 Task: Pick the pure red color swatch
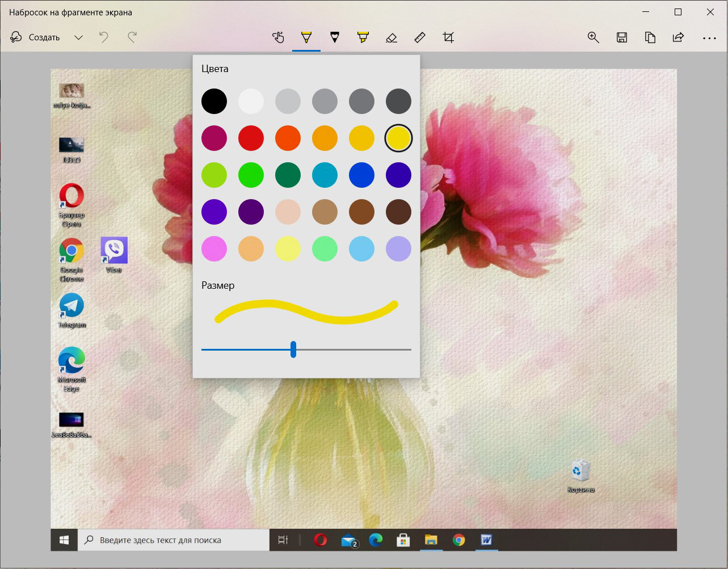click(251, 138)
